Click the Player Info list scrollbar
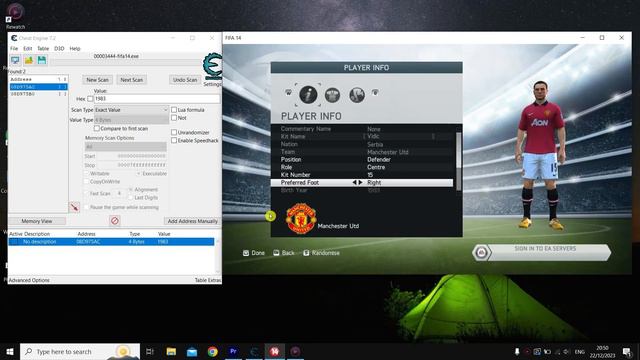 (x=458, y=161)
